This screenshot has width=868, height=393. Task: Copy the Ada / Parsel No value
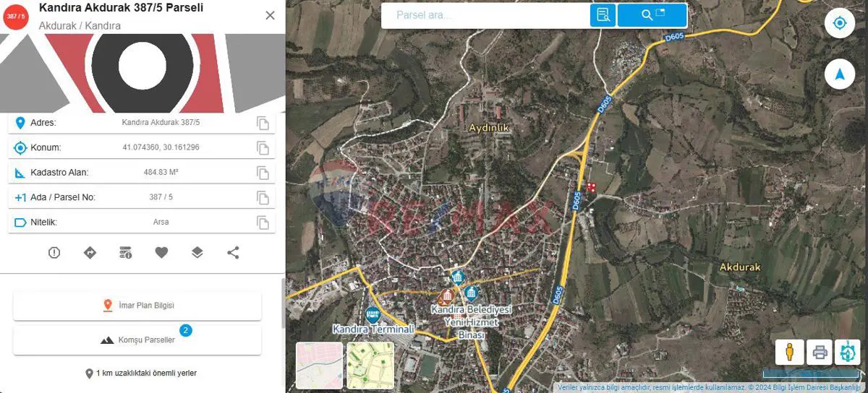(x=263, y=197)
